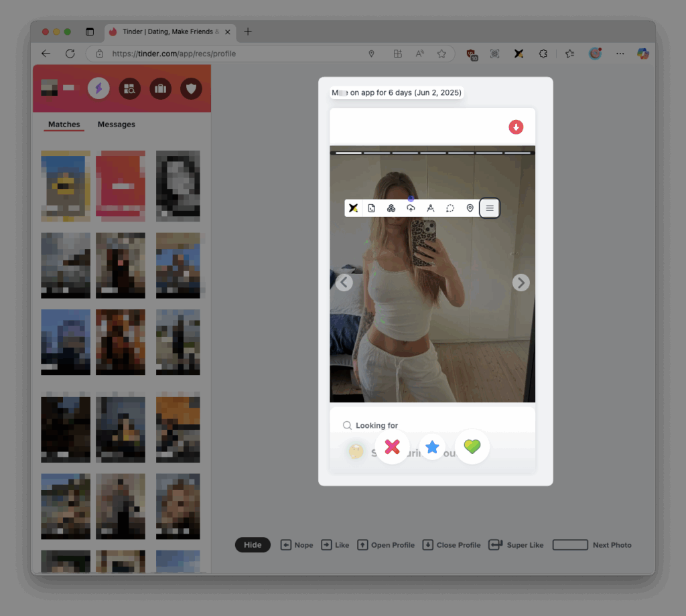Click the photo progress indicator bar

[432, 153]
